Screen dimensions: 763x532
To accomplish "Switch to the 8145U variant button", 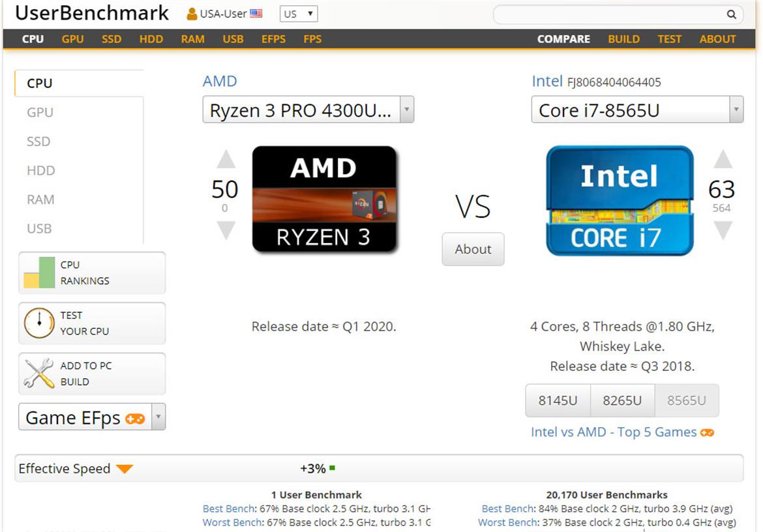I will point(558,400).
